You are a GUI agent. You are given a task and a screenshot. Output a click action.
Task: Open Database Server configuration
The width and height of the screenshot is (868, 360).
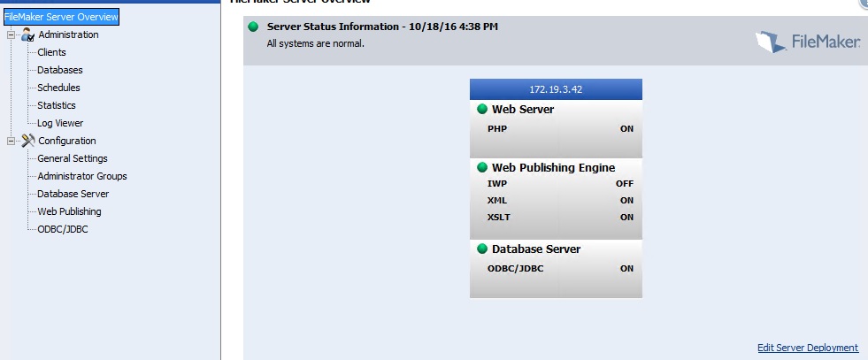pyautogui.click(x=73, y=194)
